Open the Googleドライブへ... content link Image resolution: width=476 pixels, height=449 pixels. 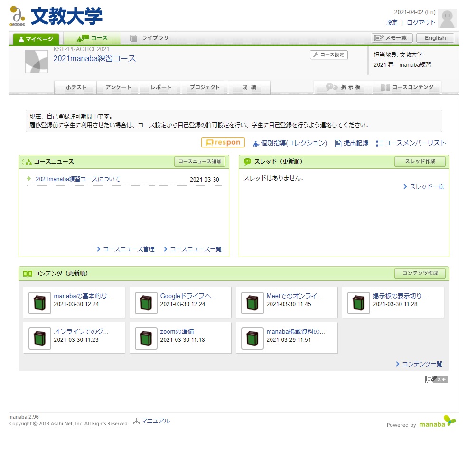pyautogui.click(x=188, y=296)
